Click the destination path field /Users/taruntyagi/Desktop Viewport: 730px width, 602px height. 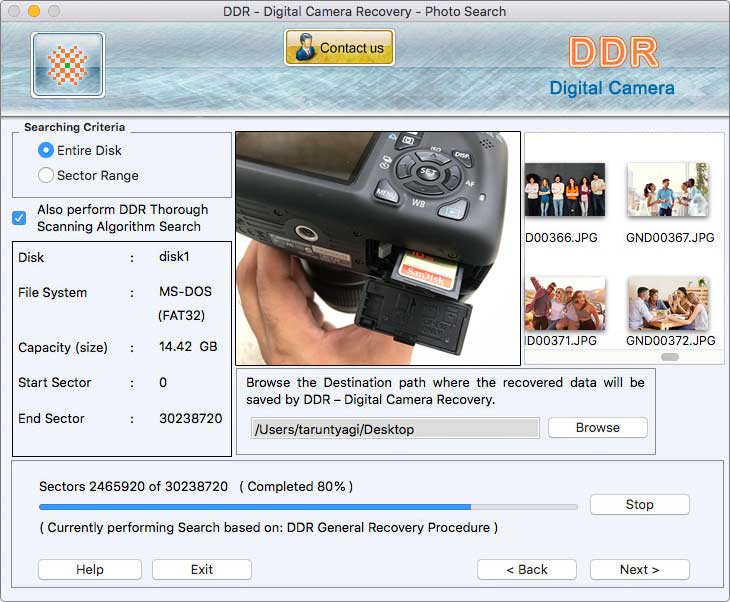pos(395,428)
